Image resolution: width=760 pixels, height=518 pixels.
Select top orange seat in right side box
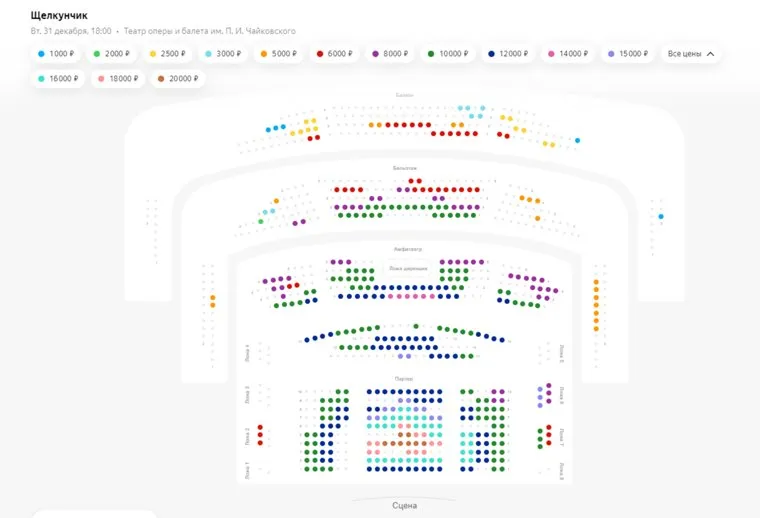coord(596,283)
